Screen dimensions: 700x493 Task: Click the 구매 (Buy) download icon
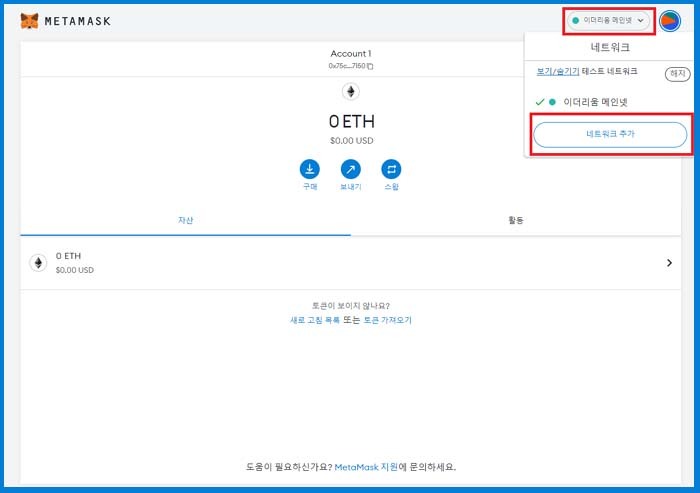pos(309,169)
